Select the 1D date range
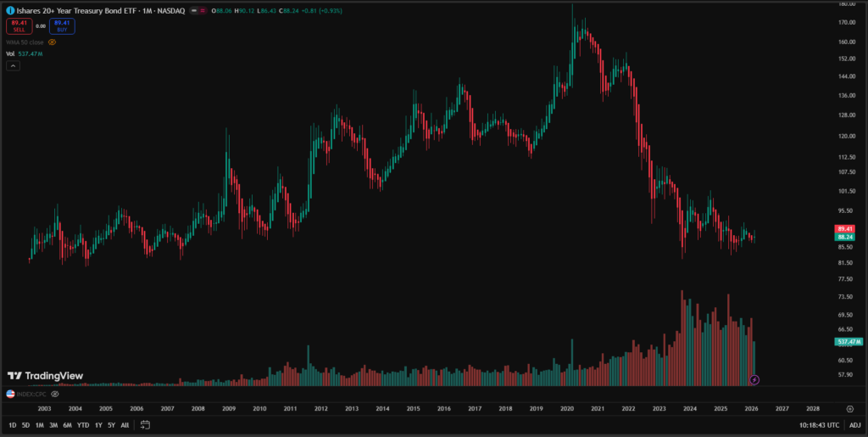868x437 pixels. tap(12, 425)
